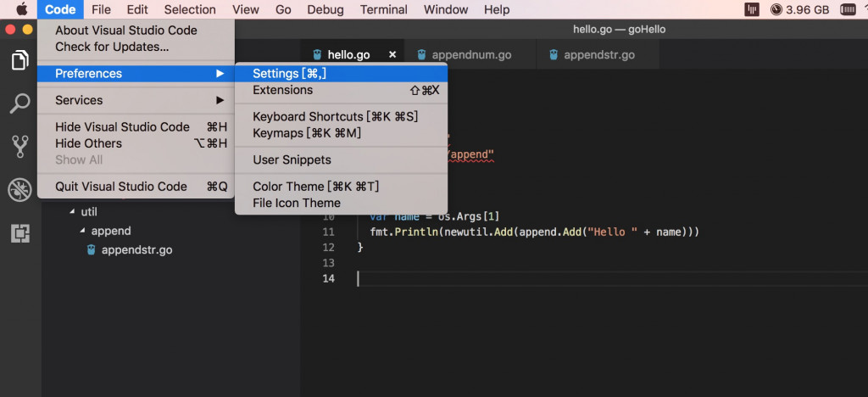This screenshot has height=397, width=868.
Task: Collapse the append folder
Action: [x=82, y=231]
